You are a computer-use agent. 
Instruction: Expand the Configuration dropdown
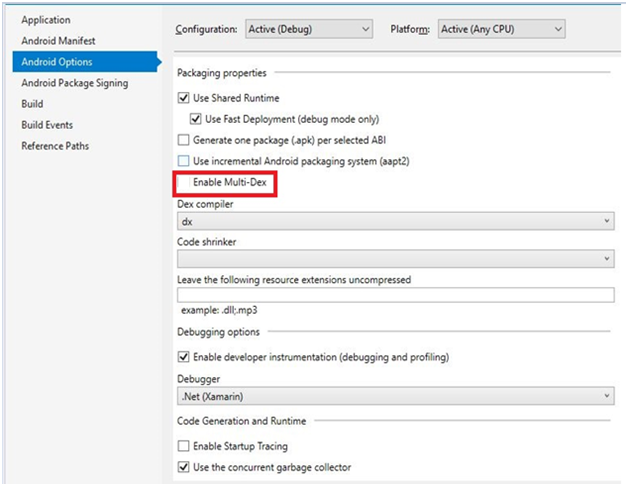(309, 29)
